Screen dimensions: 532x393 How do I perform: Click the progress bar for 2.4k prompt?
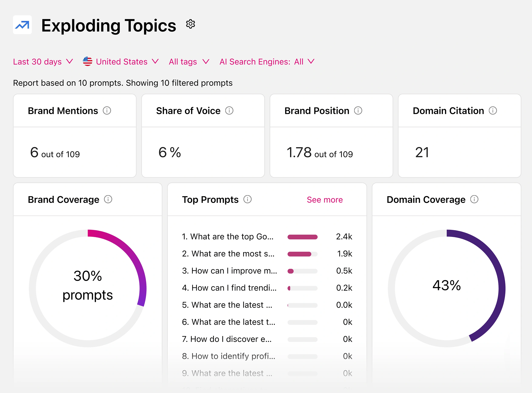(303, 237)
